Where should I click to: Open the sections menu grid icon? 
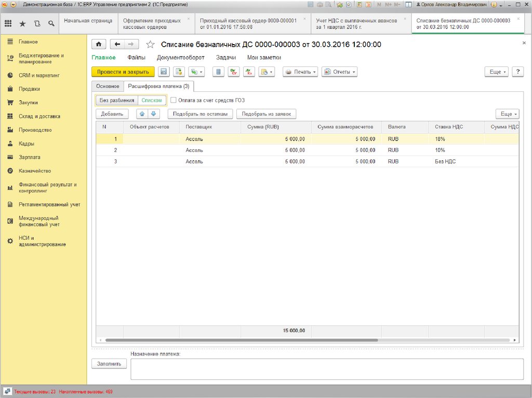[x=8, y=23]
